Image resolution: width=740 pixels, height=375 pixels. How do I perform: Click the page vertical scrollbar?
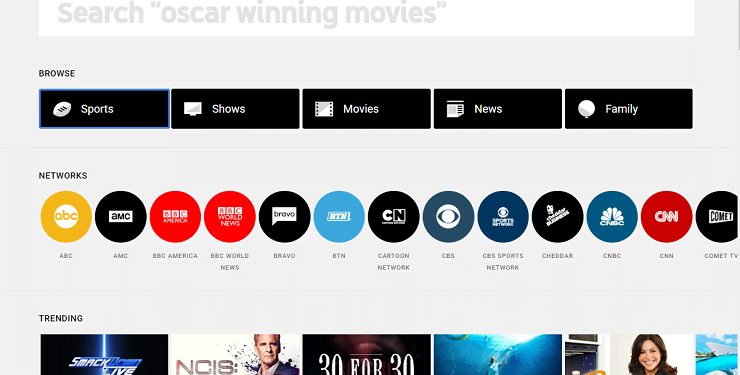(x=738, y=24)
